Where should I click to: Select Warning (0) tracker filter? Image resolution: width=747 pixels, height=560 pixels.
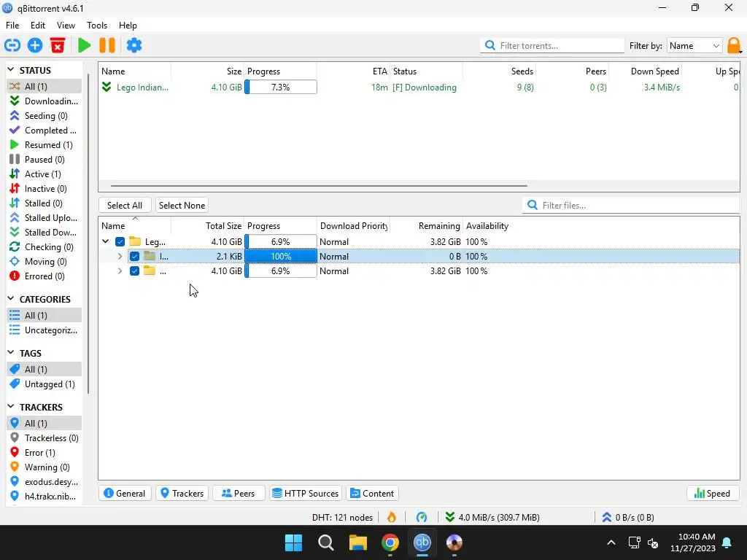(x=44, y=467)
